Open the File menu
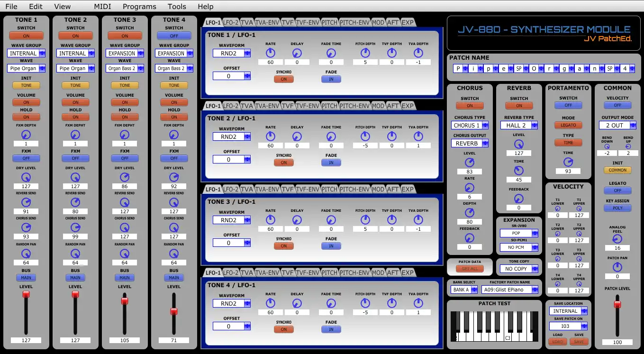Viewport: 644px width, 354px height. click(x=11, y=7)
